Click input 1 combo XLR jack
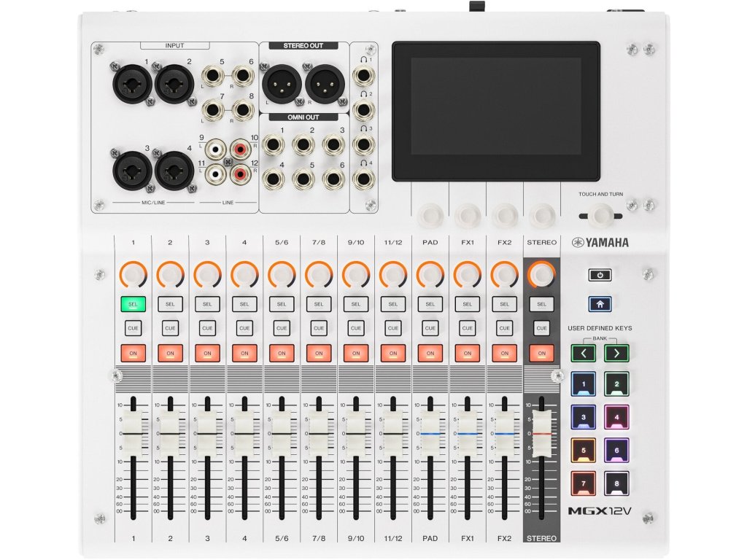 click(x=132, y=85)
